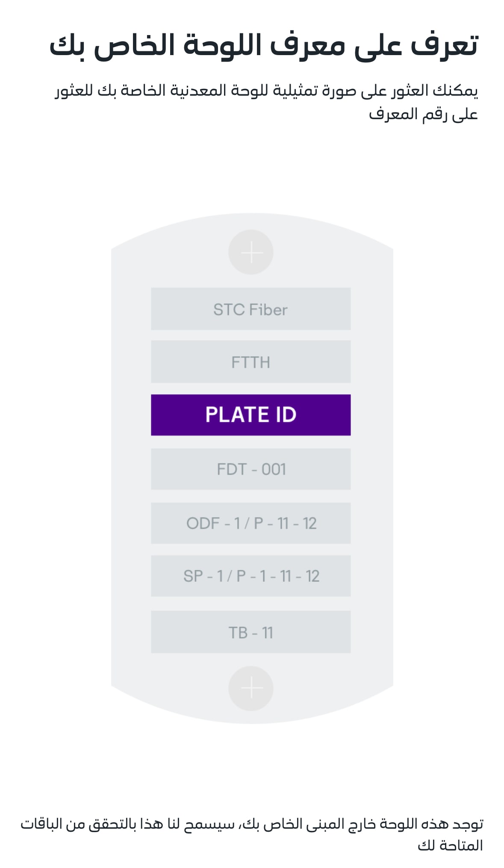Click the words الخاص بك in title
Image resolution: width=504 pixels, height=868 pixels.
click(x=112, y=45)
